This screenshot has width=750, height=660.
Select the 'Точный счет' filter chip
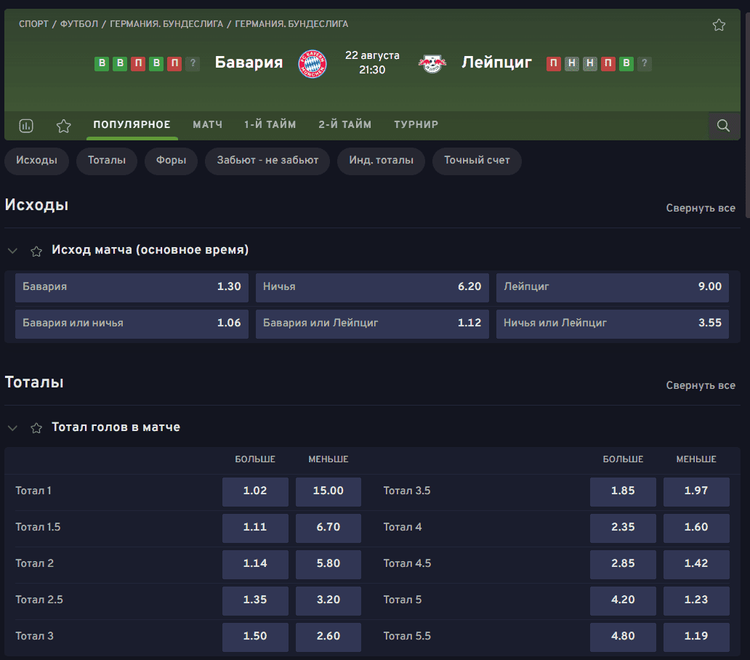[x=476, y=161]
